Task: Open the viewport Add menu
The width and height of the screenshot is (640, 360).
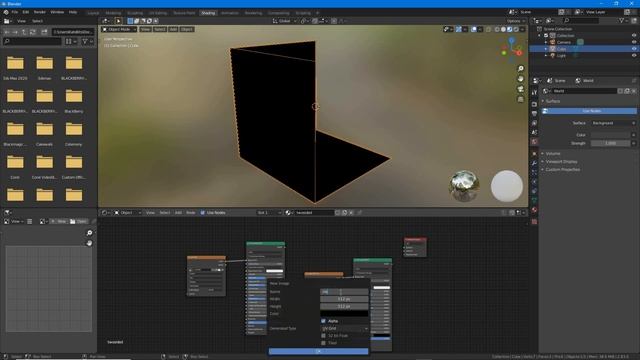Action: point(173,29)
